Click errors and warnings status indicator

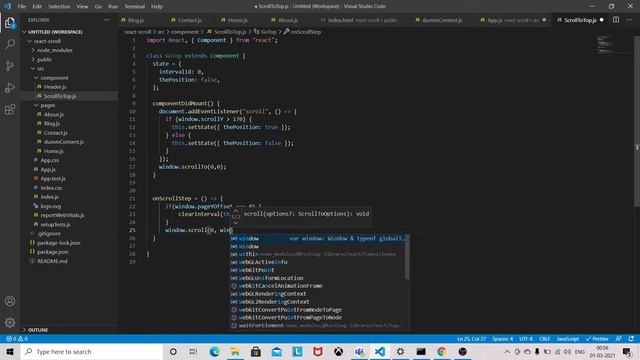(x=17, y=339)
